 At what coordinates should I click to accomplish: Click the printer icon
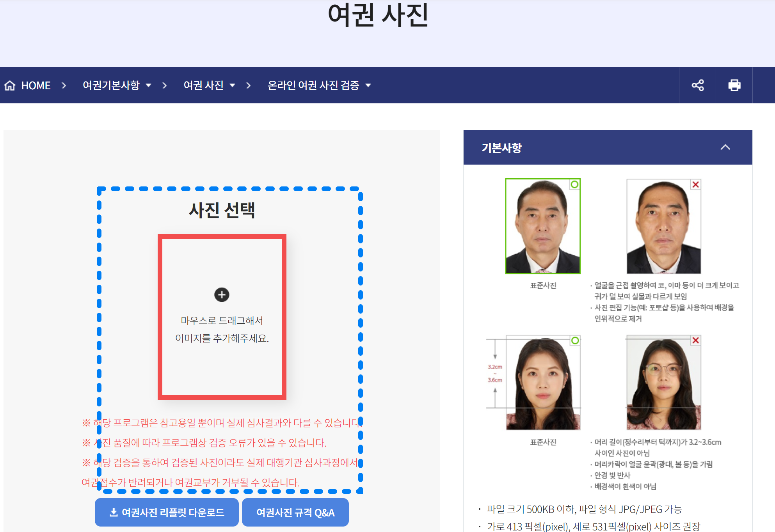pos(734,85)
